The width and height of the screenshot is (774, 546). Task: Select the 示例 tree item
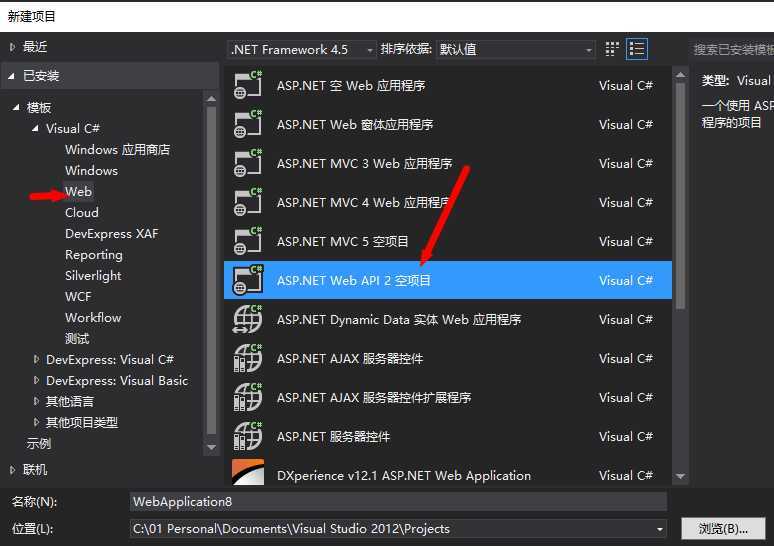click(39, 443)
